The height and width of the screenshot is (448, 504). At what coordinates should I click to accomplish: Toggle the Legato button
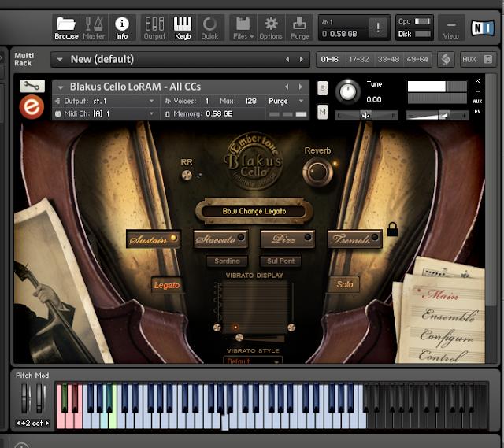(x=167, y=285)
